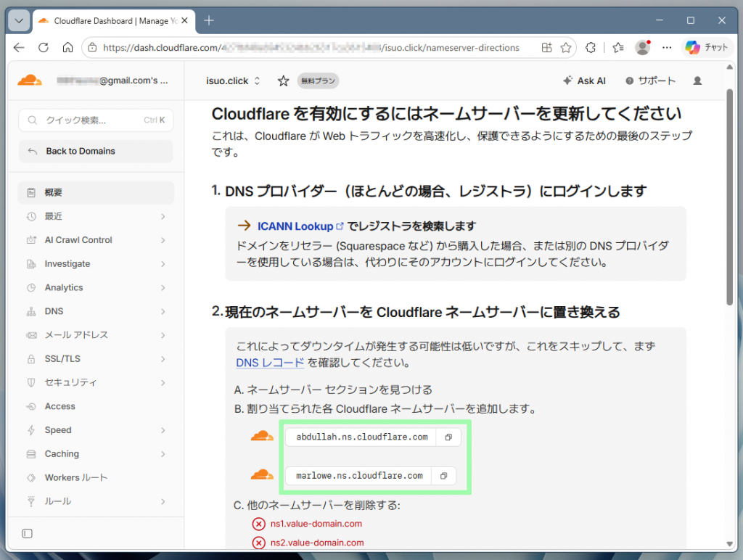Viewport: 743px width, 560px height.
Task: Expand the 最近 chevron
Action: (x=163, y=216)
